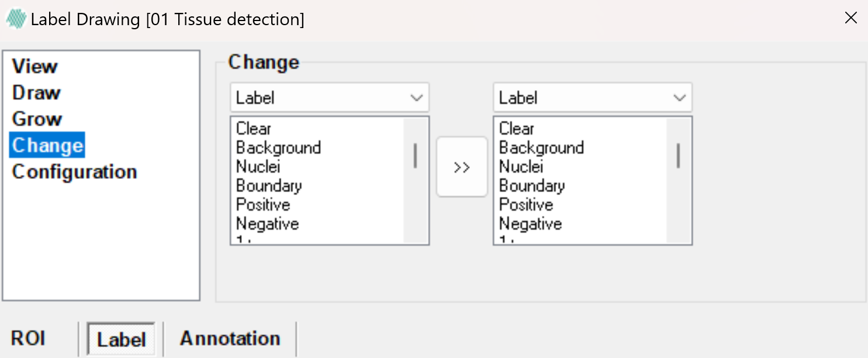
Task: Select Grow in the left panel list
Action: [x=37, y=119]
